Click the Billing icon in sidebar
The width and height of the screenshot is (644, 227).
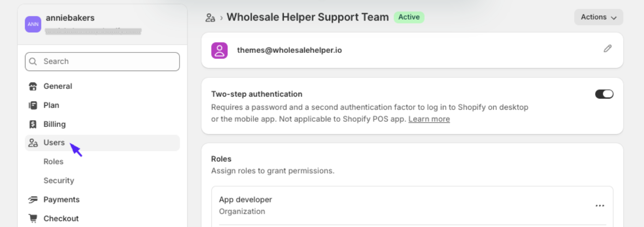point(33,124)
